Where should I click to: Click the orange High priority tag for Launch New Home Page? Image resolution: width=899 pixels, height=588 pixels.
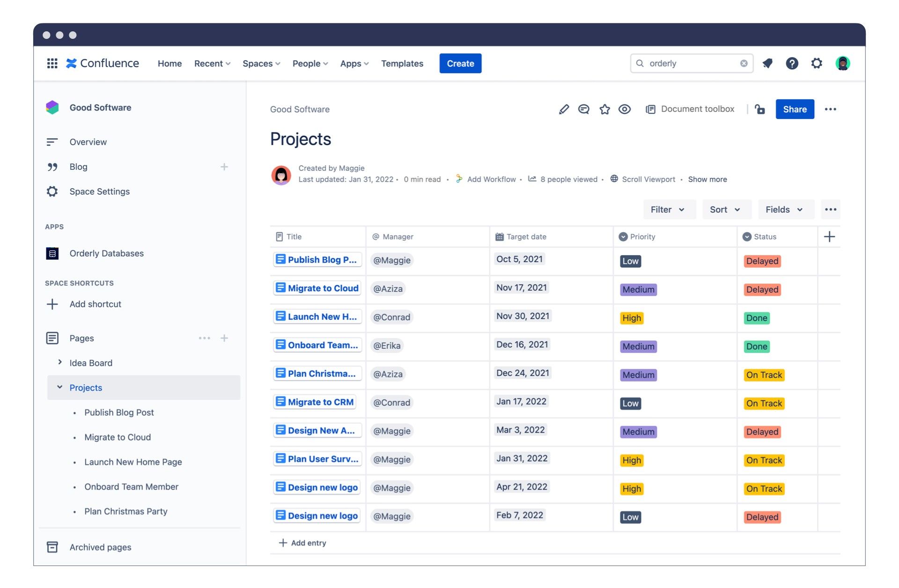click(x=631, y=318)
